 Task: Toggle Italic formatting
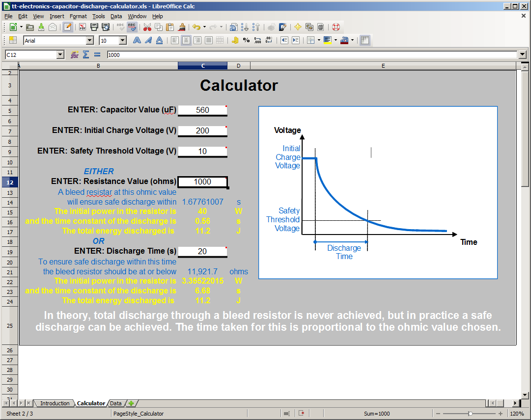[148, 40]
